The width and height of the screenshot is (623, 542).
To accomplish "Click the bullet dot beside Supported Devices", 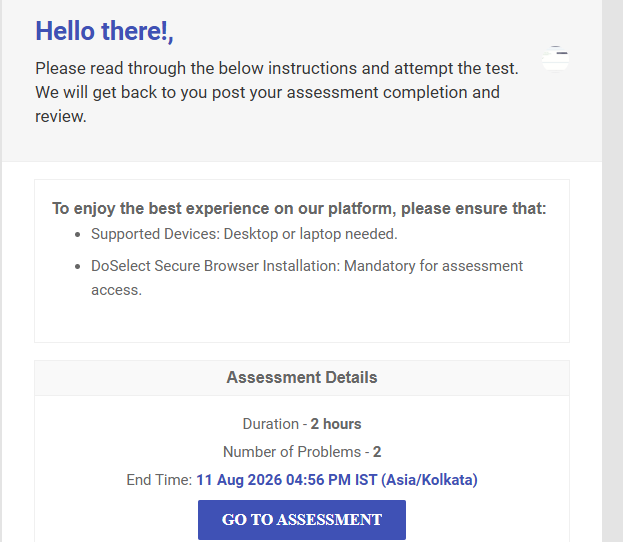I will [x=77, y=234].
